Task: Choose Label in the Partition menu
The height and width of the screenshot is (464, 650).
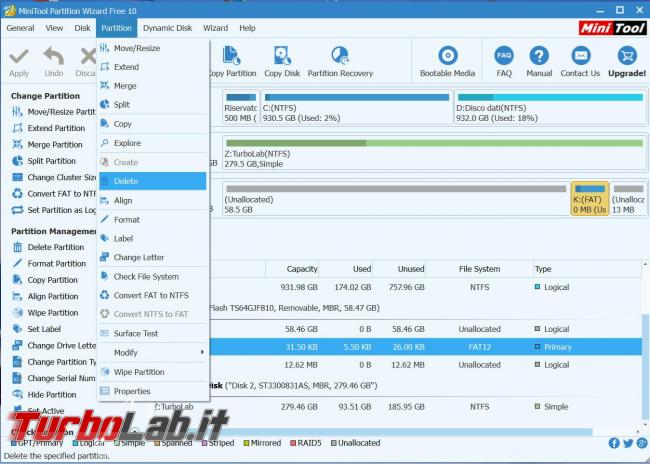Action: (x=153, y=239)
